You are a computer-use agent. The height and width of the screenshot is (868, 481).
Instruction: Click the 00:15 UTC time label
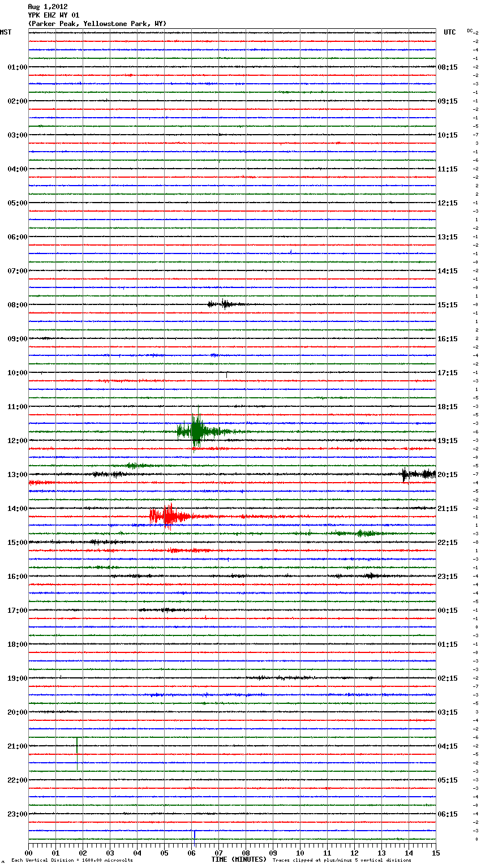click(448, 611)
